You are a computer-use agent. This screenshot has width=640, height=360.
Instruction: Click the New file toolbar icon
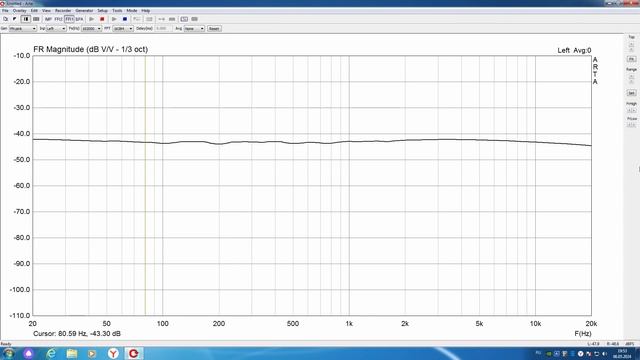click(x=5, y=19)
